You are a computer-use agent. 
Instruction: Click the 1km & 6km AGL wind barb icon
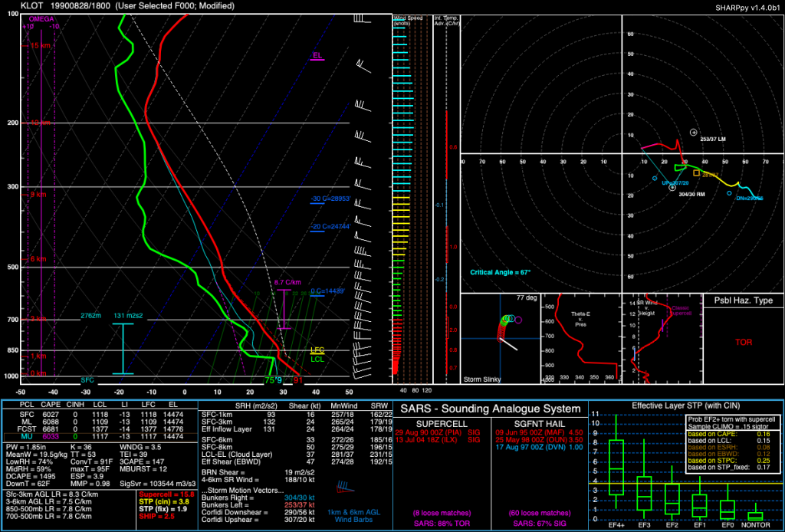point(342,488)
